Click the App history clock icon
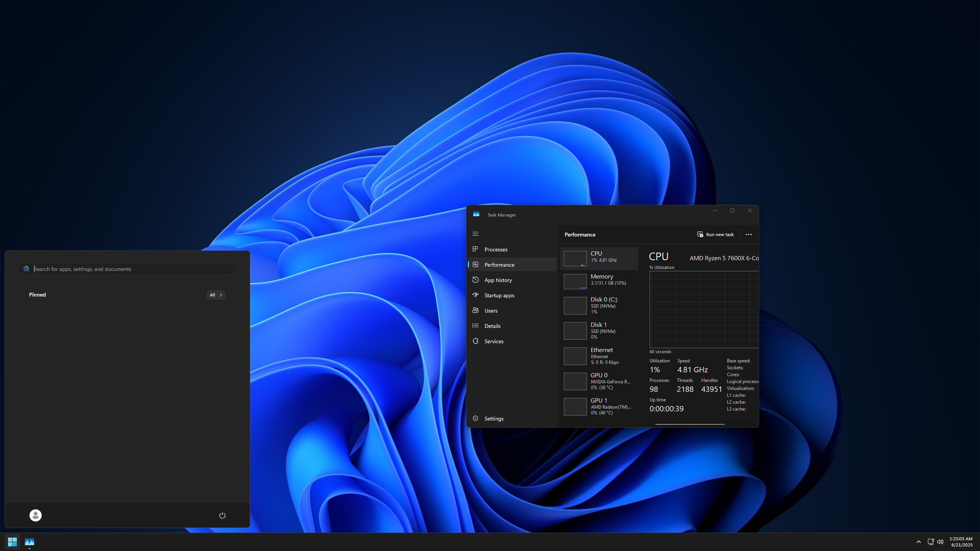980x551 pixels. [x=475, y=280]
